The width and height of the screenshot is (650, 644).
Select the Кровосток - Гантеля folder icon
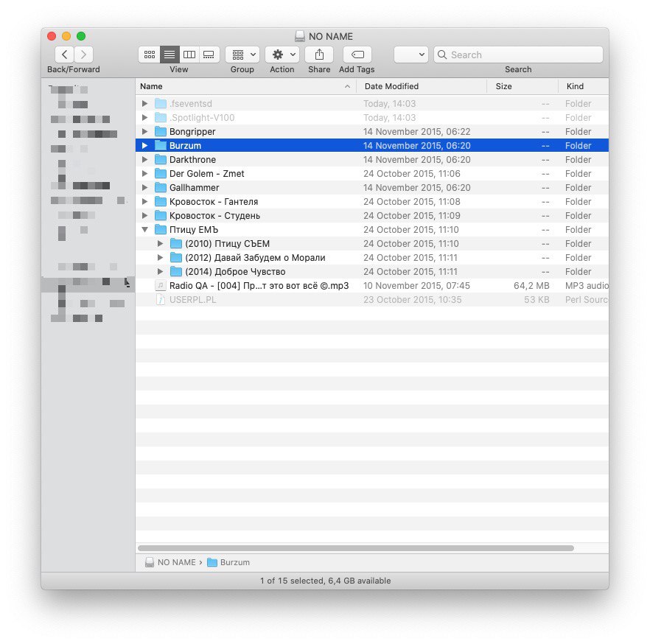161,202
